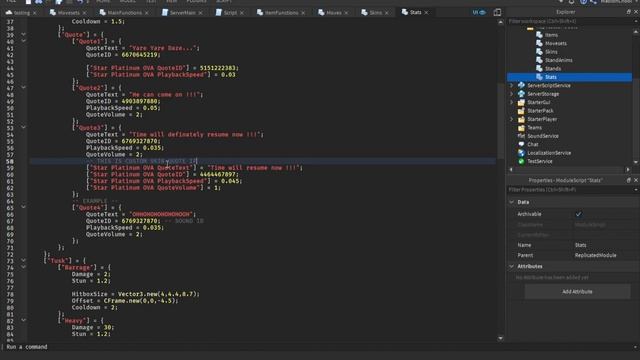Click line number 58 in the gutter
Image resolution: width=640 pixels, height=360 pixels.
pos(10,161)
